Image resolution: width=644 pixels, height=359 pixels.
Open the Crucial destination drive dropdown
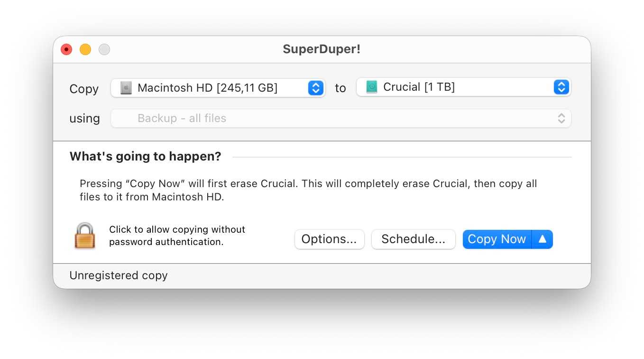pos(464,87)
